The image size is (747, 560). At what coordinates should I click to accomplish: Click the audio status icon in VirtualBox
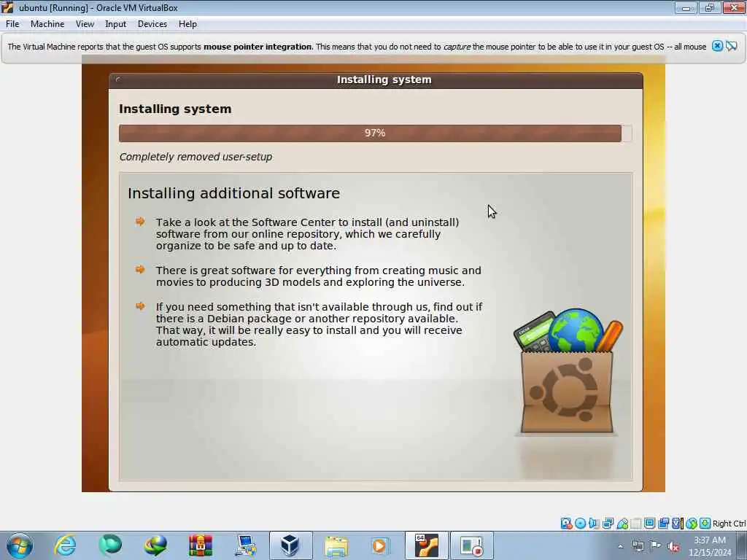tap(594, 524)
